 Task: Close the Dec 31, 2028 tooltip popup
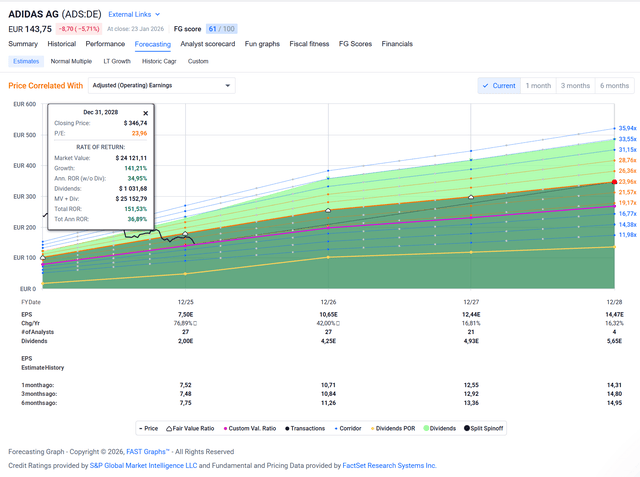(146, 113)
